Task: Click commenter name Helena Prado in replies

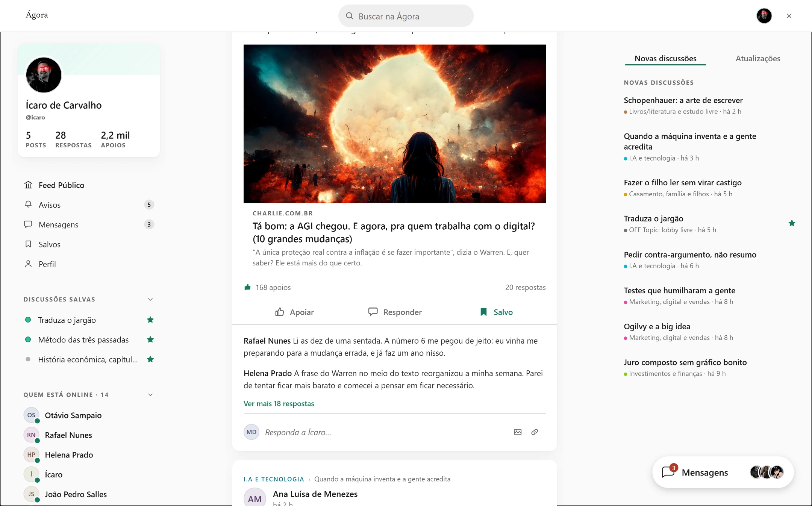Action: 268,373
